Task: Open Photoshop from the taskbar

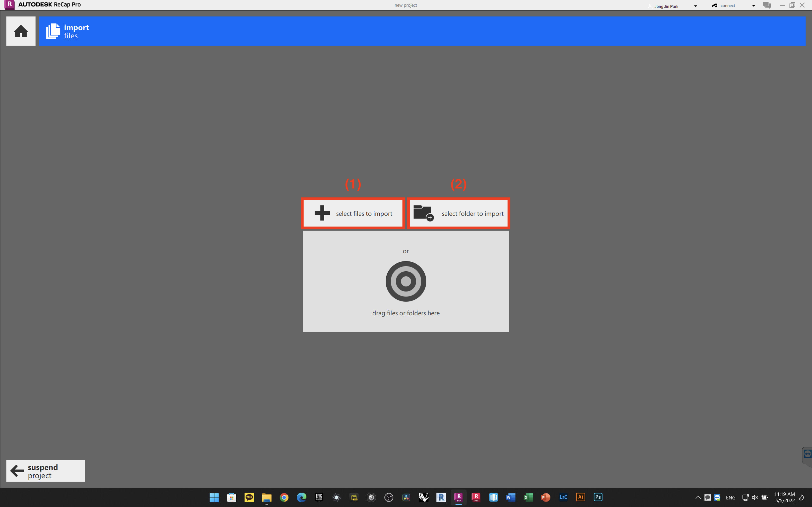Action: [598, 497]
